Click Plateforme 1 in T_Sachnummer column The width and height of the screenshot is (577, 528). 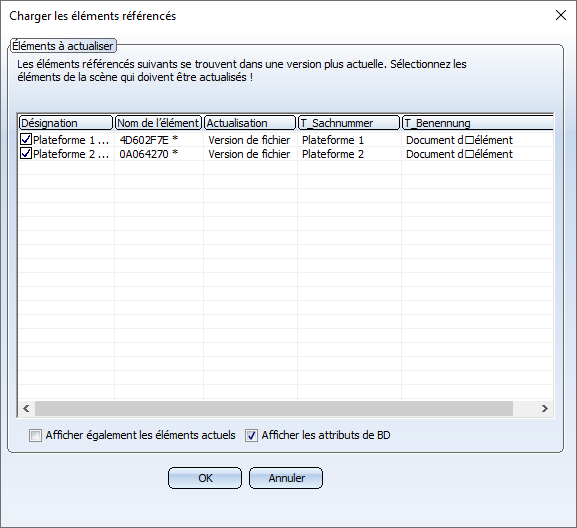(x=333, y=140)
